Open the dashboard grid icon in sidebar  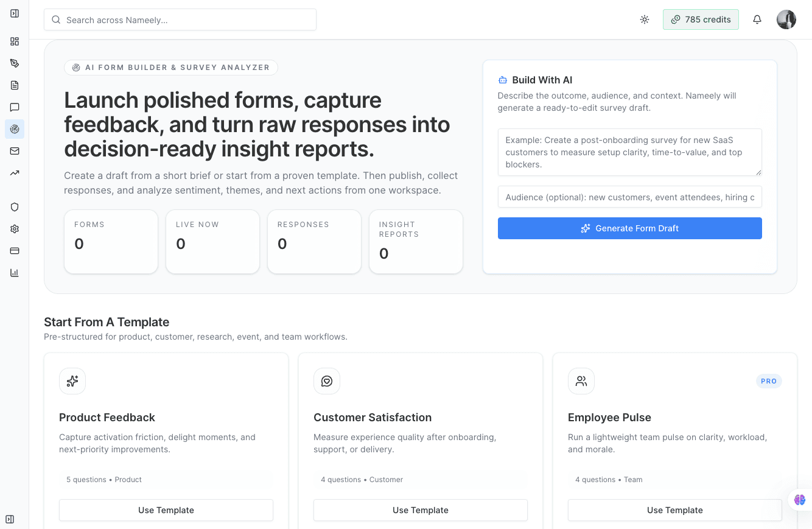pos(15,41)
